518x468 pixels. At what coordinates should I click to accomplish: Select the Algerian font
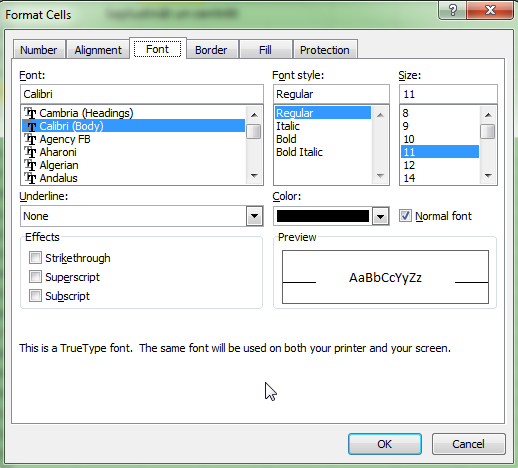(134, 165)
